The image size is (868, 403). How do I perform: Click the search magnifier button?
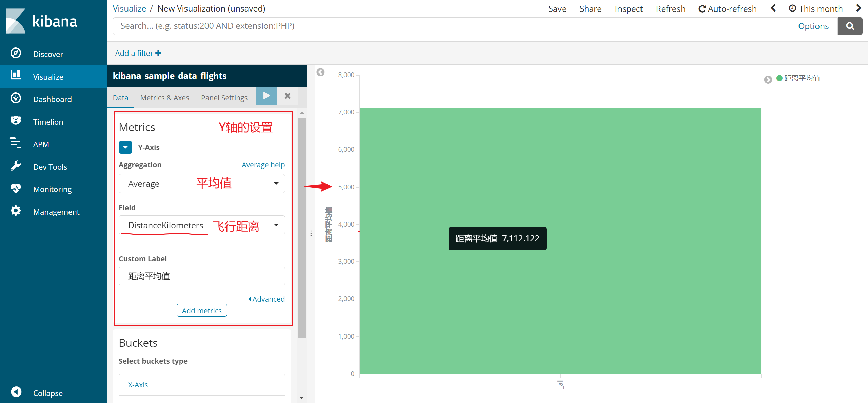tap(850, 26)
